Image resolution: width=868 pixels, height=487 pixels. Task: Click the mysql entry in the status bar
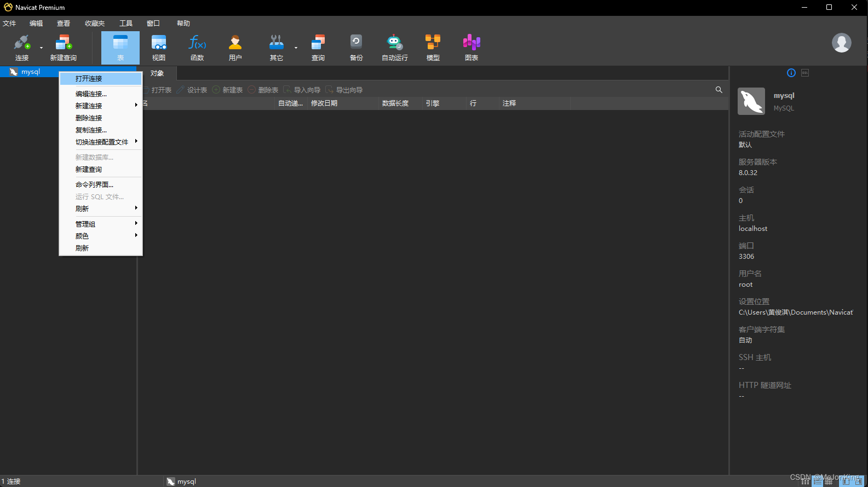pyautogui.click(x=181, y=482)
